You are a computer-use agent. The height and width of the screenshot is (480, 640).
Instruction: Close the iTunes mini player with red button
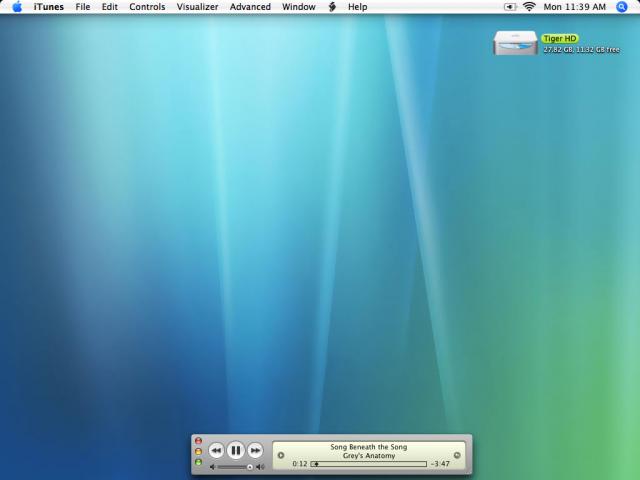coord(198,441)
